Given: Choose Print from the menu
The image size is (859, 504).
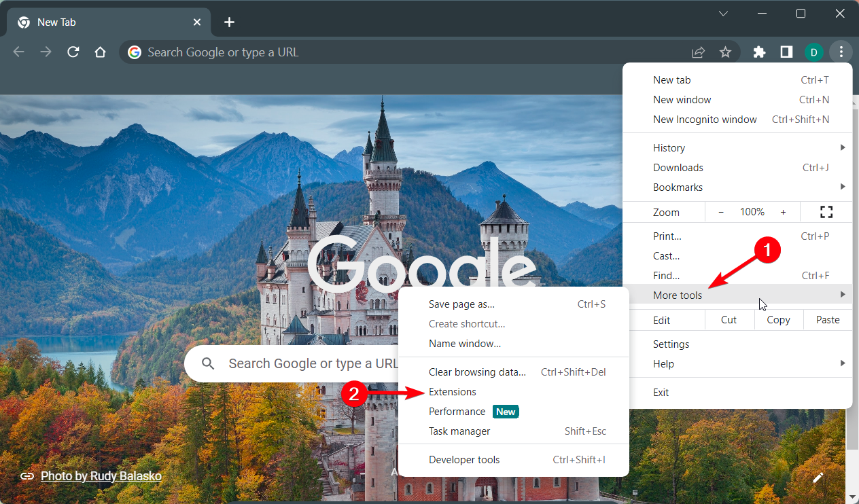Looking at the screenshot, I should pyautogui.click(x=737, y=236).
